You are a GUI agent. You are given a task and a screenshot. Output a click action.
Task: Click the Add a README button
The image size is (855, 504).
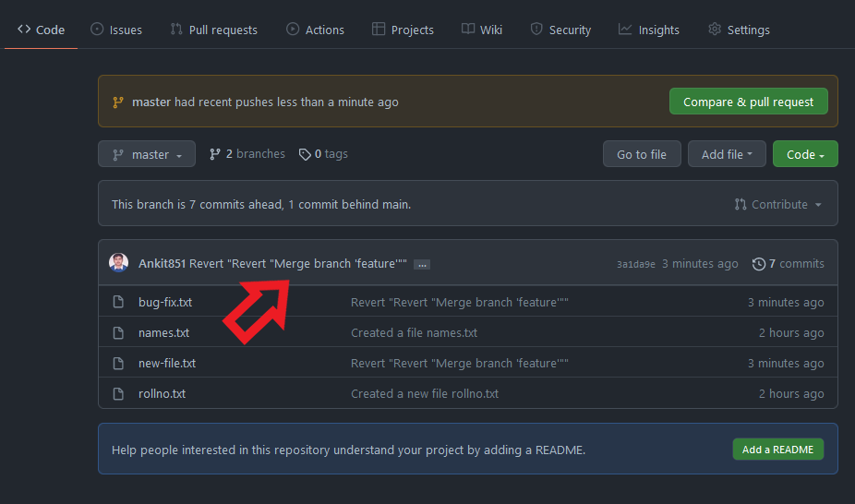[778, 450]
